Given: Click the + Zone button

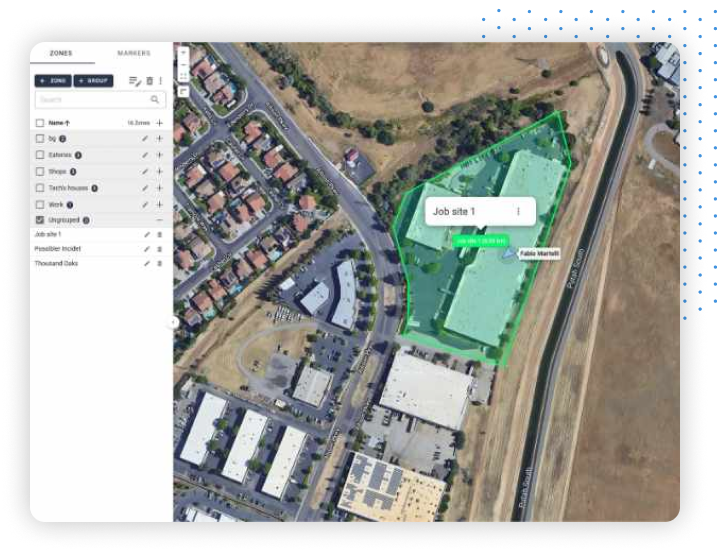Looking at the screenshot, I should 53,81.
